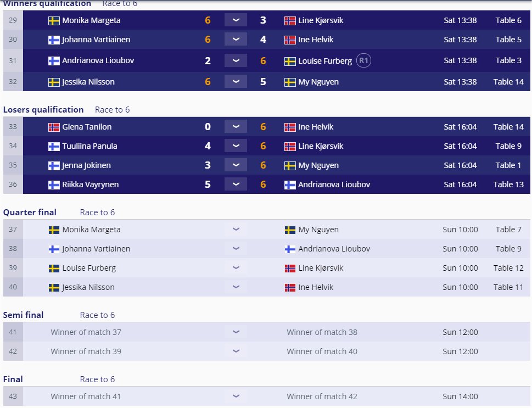532x408 pixels.
Task: Expand match 36 details chevron
Action: tap(236, 185)
